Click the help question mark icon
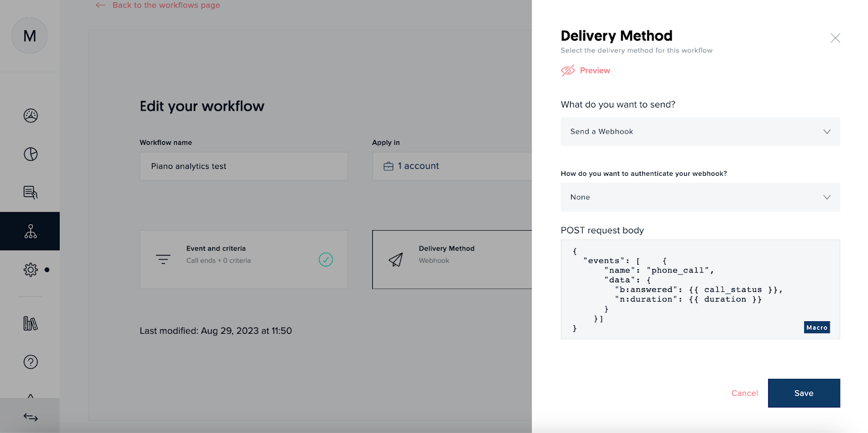This screenshot has width=868, height=433. coord(30,362)
